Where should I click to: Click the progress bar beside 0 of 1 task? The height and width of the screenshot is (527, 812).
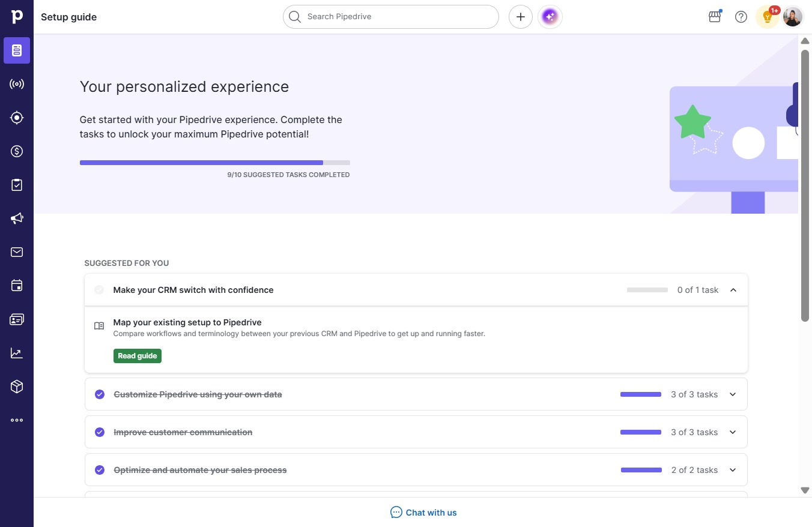pyautogui.click(x=647, y=290)
